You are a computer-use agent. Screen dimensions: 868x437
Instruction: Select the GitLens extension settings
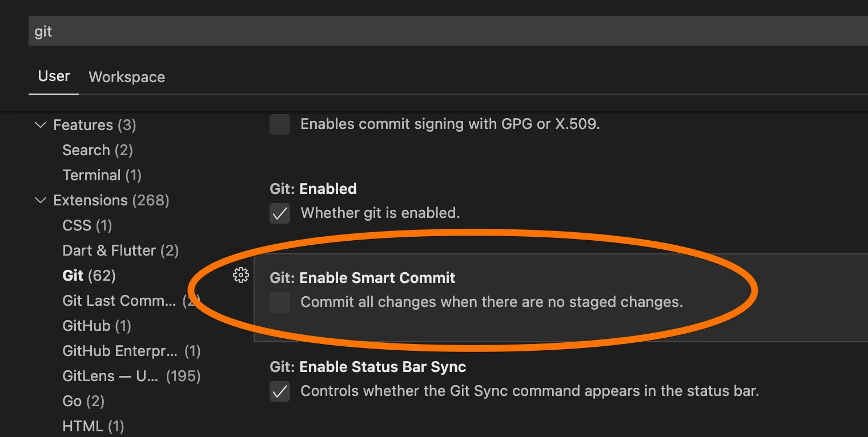point(131,376)
